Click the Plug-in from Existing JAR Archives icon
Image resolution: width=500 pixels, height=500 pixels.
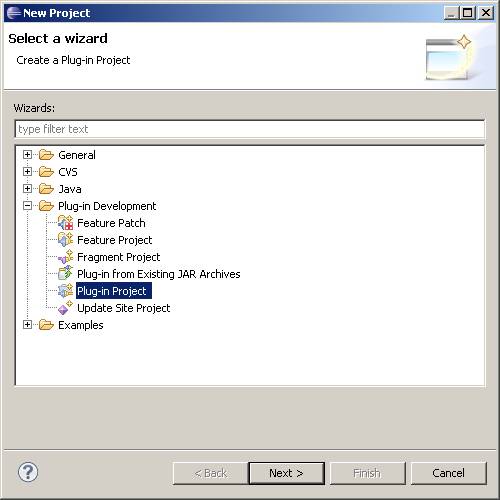(65, 274)
